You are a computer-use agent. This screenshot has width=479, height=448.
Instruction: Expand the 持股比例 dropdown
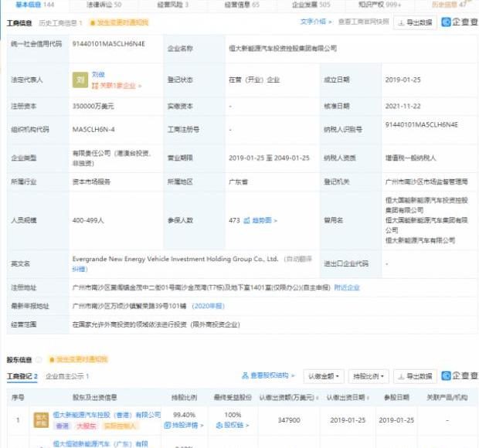369,376
